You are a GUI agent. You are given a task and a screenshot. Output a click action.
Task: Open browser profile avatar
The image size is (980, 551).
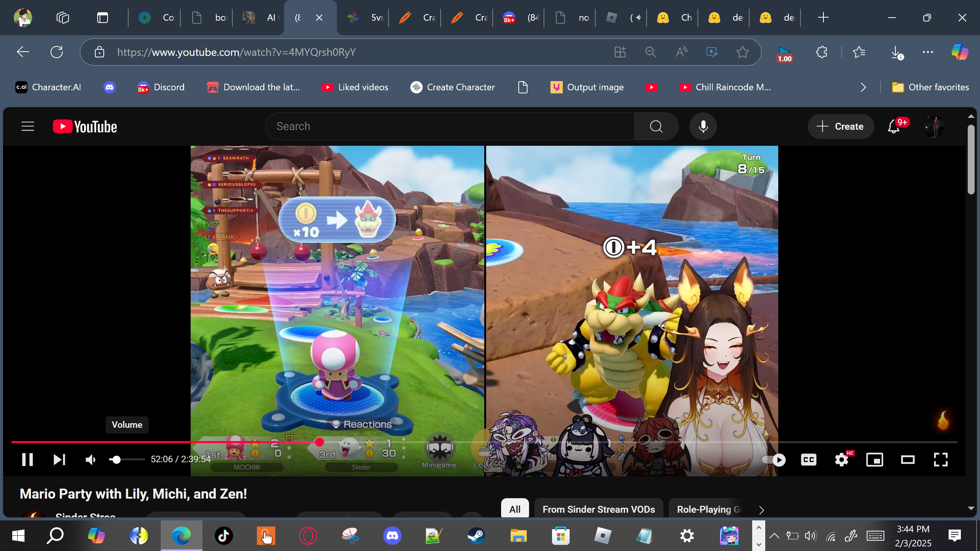[x=23, y=18]
